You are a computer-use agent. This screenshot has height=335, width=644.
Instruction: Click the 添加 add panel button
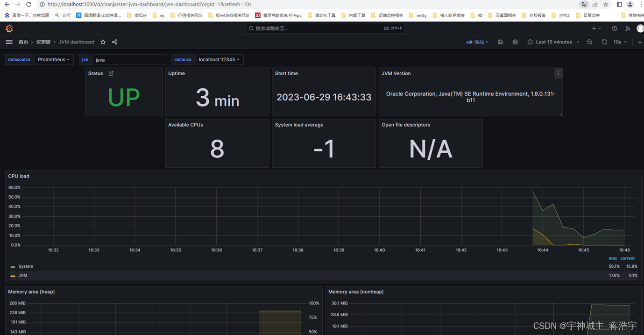point(477,42)
